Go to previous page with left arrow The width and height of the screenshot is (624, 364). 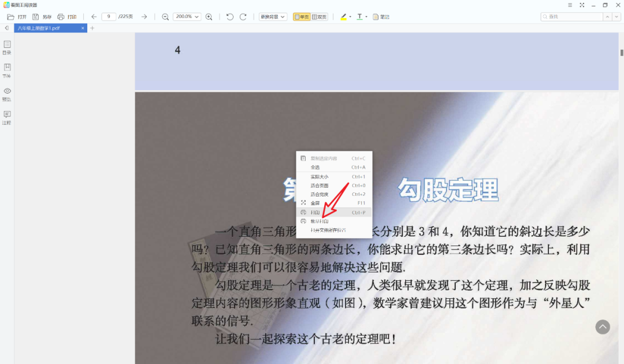[94, 17]
